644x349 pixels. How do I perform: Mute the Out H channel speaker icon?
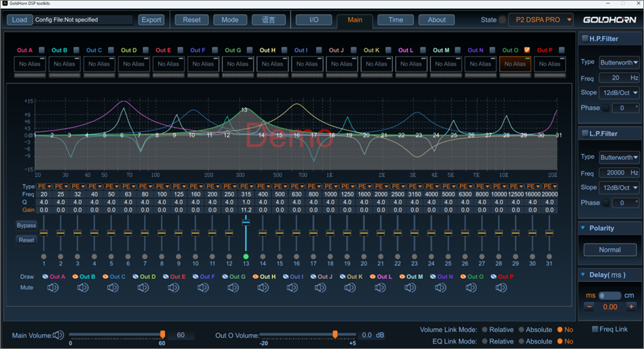click(263, 288)
